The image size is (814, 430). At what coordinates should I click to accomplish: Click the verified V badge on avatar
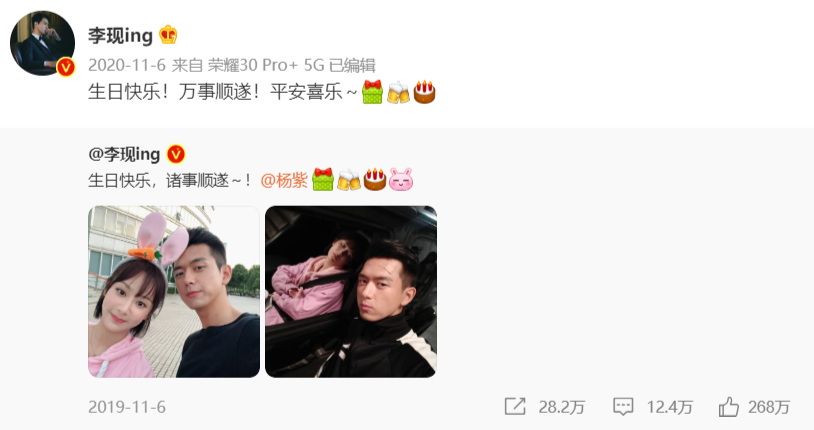coord(65,67)
